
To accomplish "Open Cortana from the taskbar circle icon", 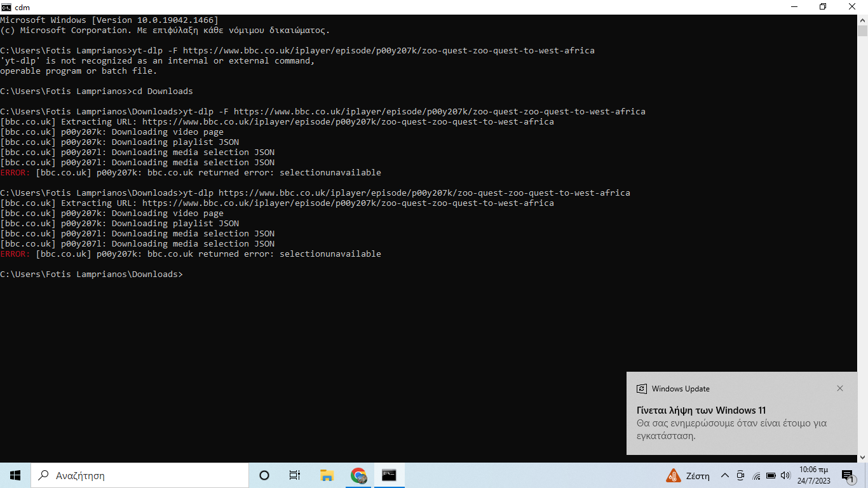I will click(264, 475).
